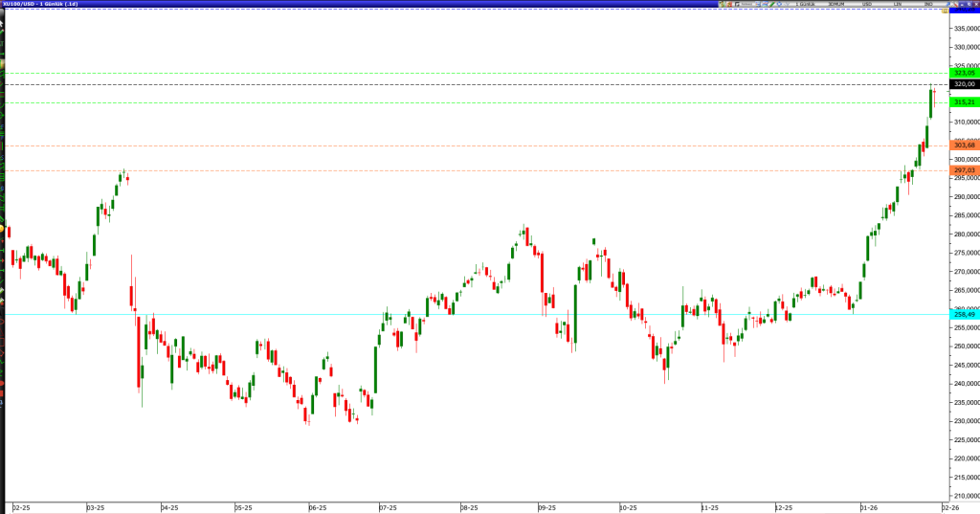Select the green 315,21 price tag
Viewport: 980px width, 514px height.
[964, 102]
